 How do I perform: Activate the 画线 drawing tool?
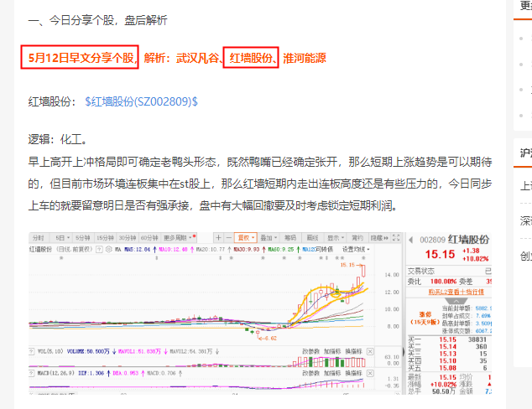pos(312,238)
